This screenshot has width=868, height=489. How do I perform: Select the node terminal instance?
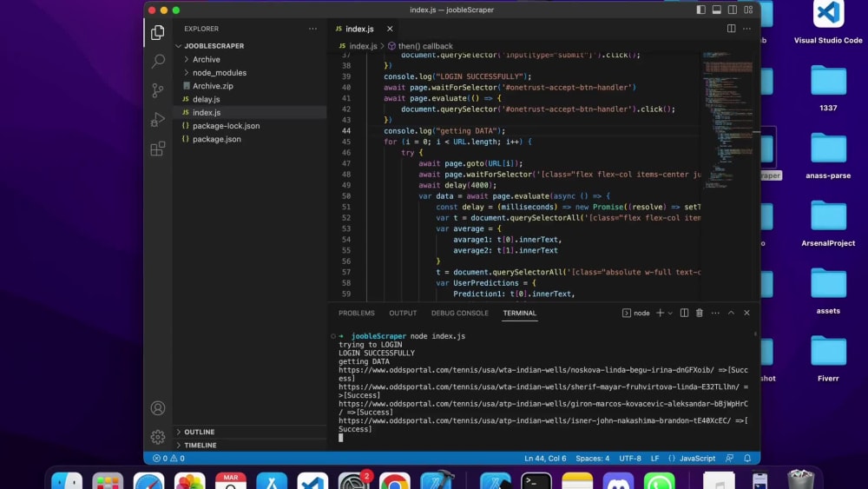pos(636,313)
